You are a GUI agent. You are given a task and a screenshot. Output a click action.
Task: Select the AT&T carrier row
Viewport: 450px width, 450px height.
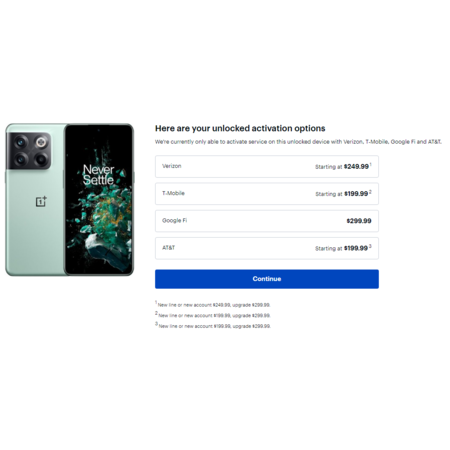pyautogui.click(x=267, y=248)
